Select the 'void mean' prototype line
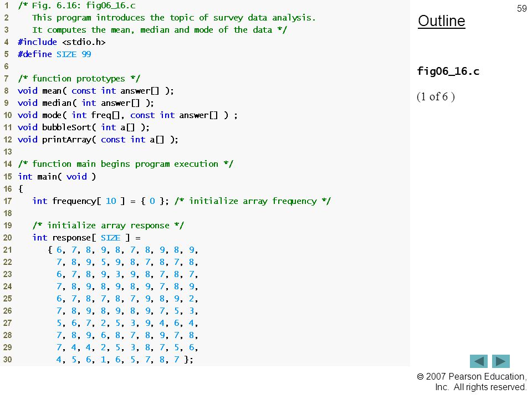 (x=96, y=91)
